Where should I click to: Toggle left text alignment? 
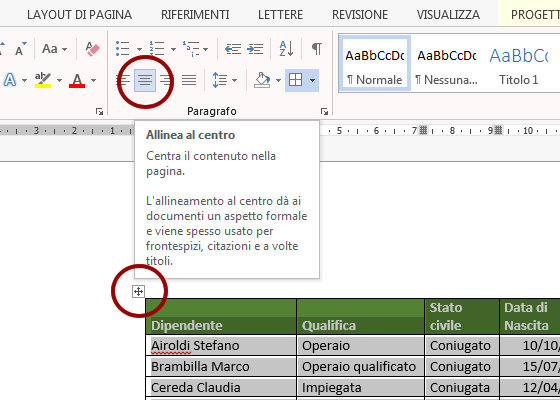click(124, 80)
